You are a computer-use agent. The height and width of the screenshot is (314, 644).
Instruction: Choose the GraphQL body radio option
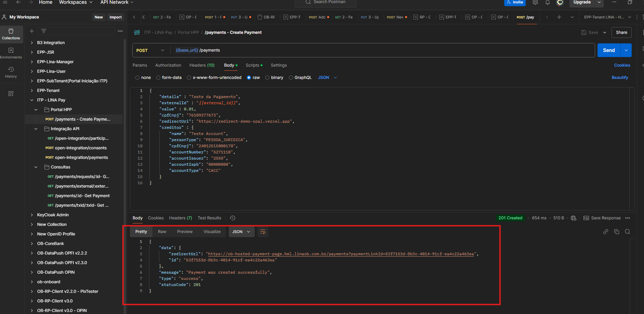point(291,78)
